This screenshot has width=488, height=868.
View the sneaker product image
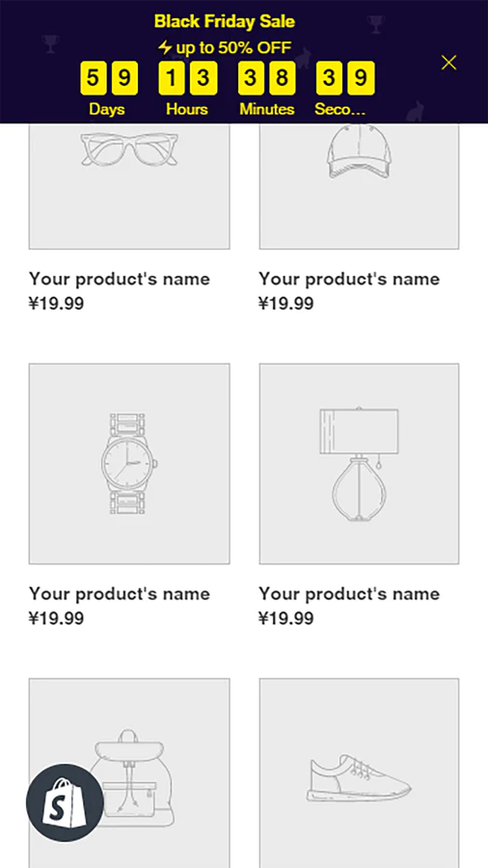pyautogui.click(x=359, y=773)
